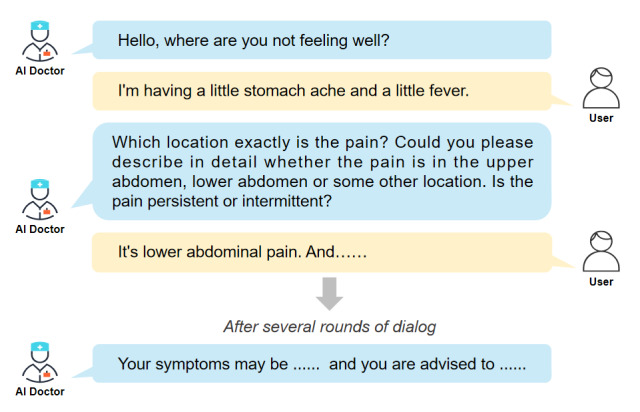Screen dimensions: 640x412
Task: Select the lower abdominal pain message bubble
Action: point(322,252)
